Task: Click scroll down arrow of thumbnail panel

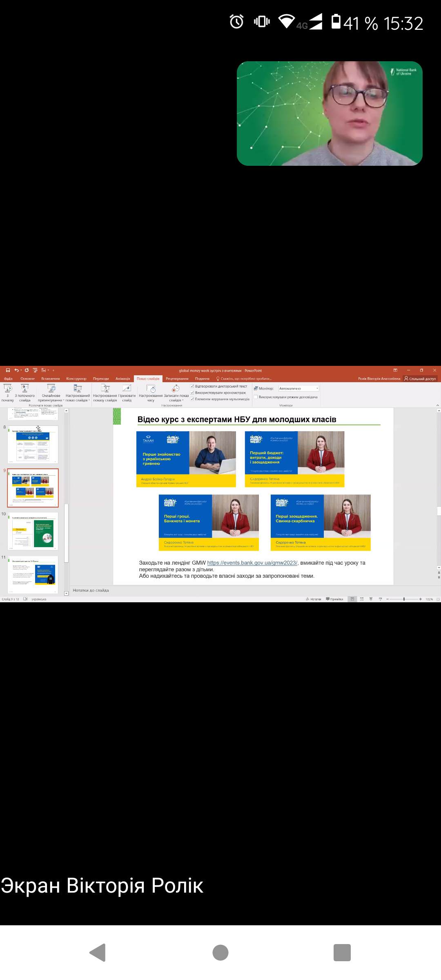Action: point(66,594)
